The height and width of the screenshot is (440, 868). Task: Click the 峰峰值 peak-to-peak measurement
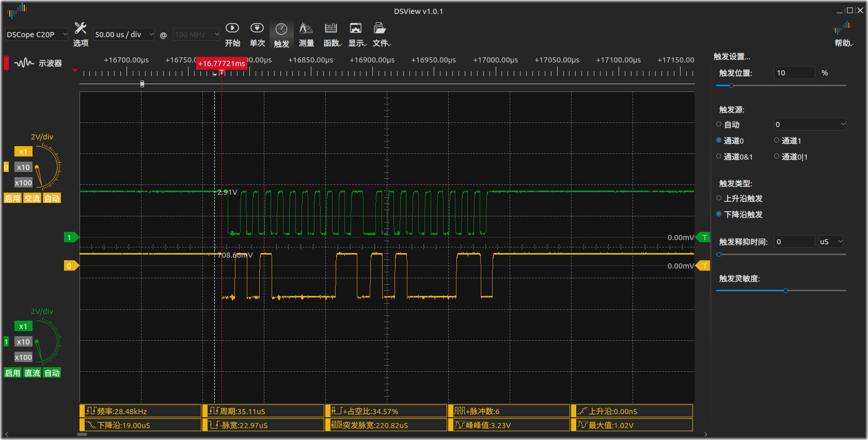[x=509, y=425]
